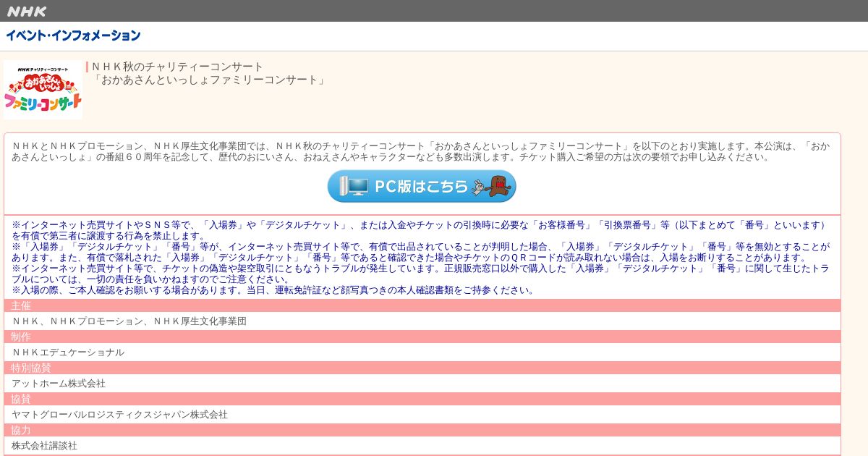Select the アットホーム株式会社 row
868x456 pixels.
pos(422,383)
